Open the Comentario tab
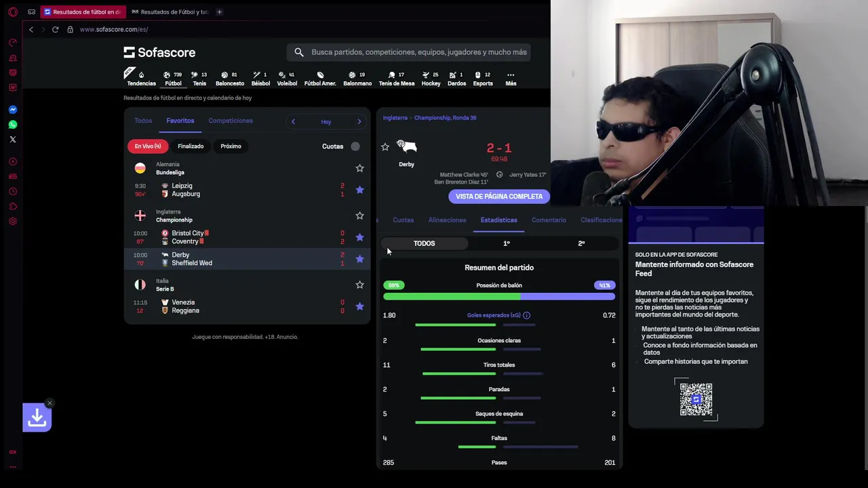The width and height of the screenshot is (868, 488). click(x=549, y=220)
